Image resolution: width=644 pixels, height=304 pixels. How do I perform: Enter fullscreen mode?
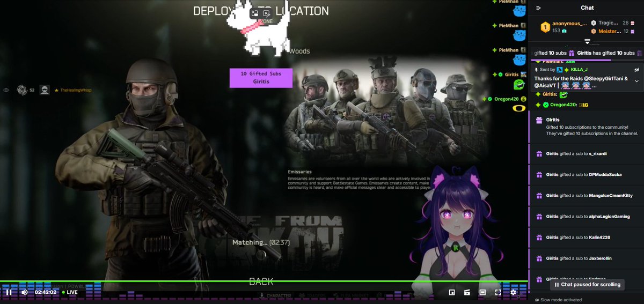pyautogui.click(x=498, y=292)
